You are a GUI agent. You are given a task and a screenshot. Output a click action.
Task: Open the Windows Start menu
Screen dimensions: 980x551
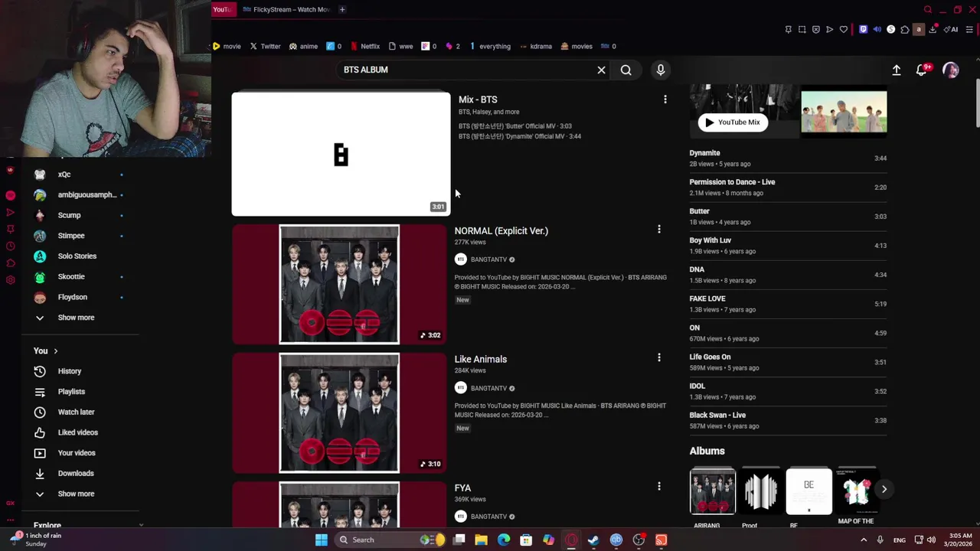click(322, 540)
